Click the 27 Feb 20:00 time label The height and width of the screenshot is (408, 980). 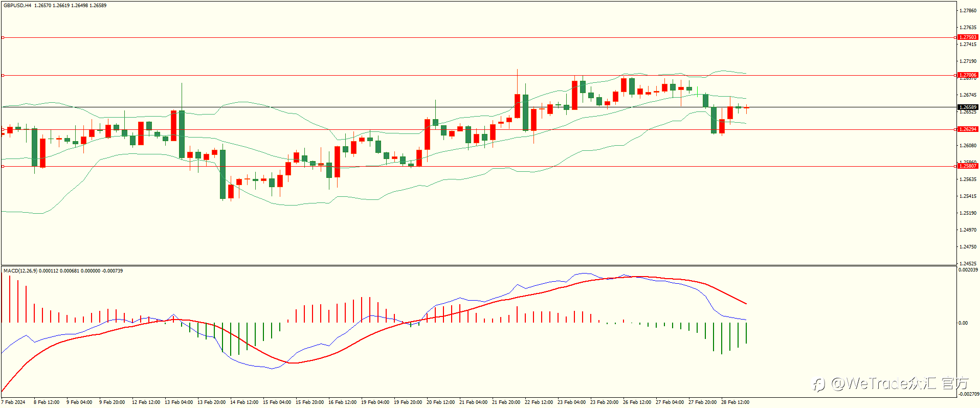[702, 402]
